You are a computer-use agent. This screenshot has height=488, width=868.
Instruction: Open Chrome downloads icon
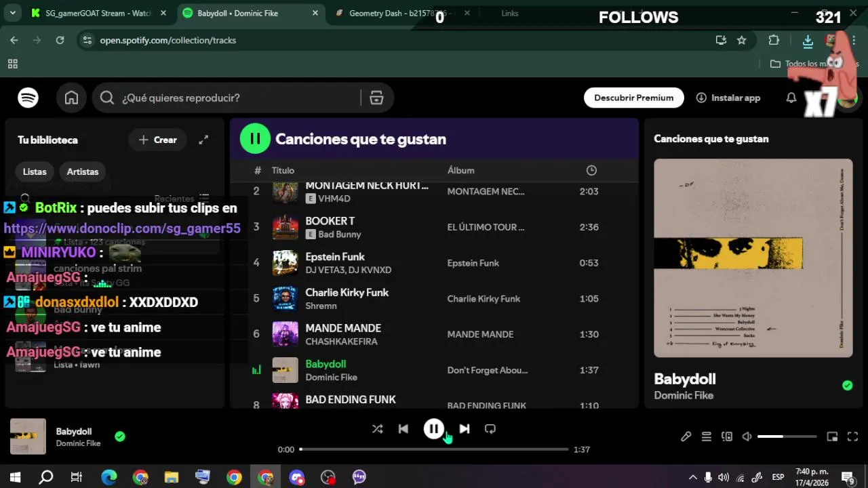point(808,41)
